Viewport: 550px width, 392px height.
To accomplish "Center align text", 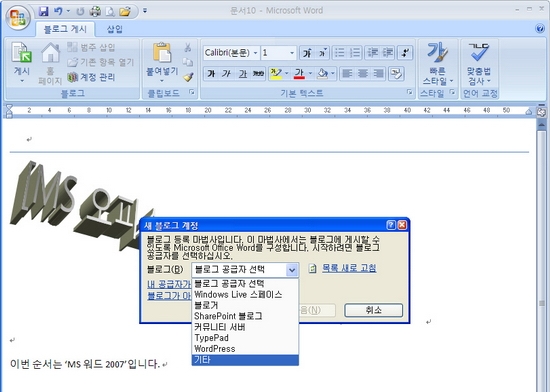I will coord(363,74).
